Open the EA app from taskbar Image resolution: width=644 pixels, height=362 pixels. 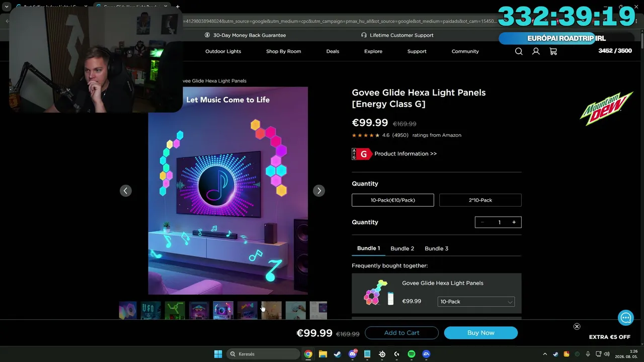coord(427,354)
